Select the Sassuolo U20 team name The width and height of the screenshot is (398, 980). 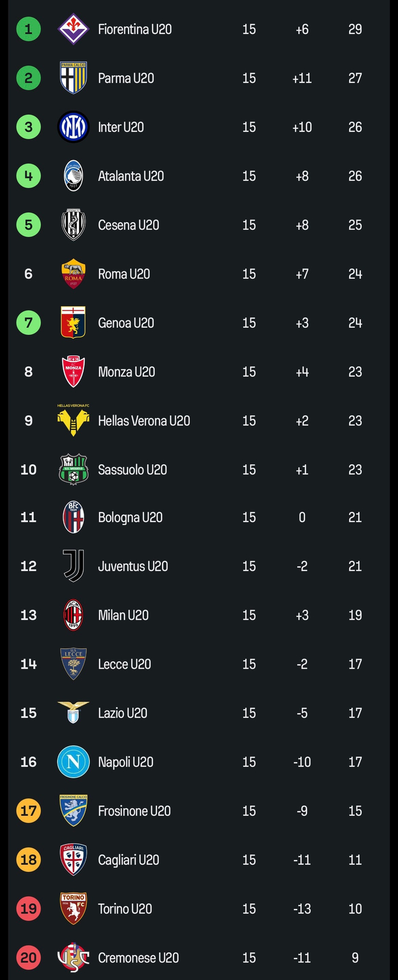coord(132,470)
